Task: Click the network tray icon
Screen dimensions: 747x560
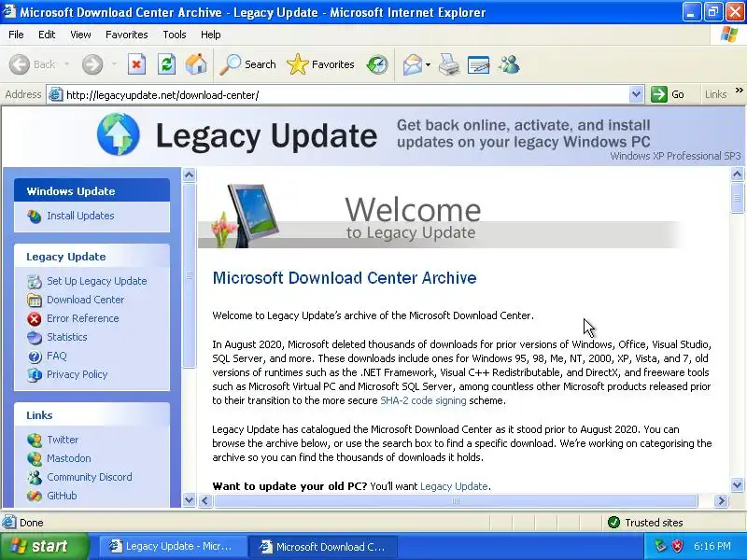Action: (660, 546)
